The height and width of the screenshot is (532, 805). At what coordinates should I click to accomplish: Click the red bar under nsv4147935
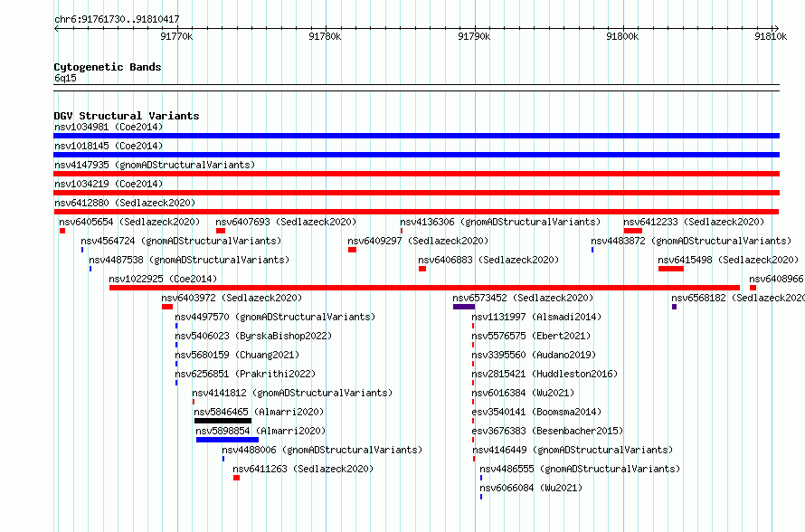point(416,174)
